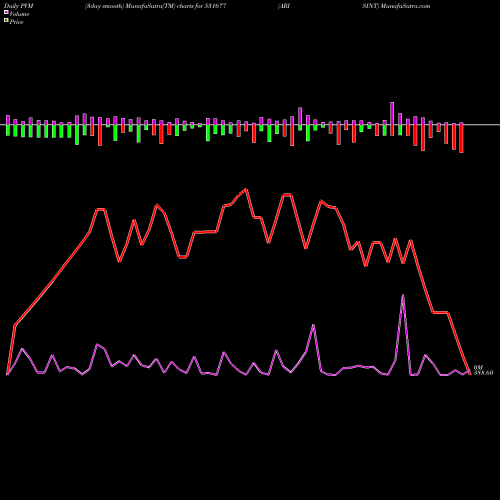Click the tallest magenta spike on volume line
The height and width of the screenshot is (500, 500).
click(403, 295)
